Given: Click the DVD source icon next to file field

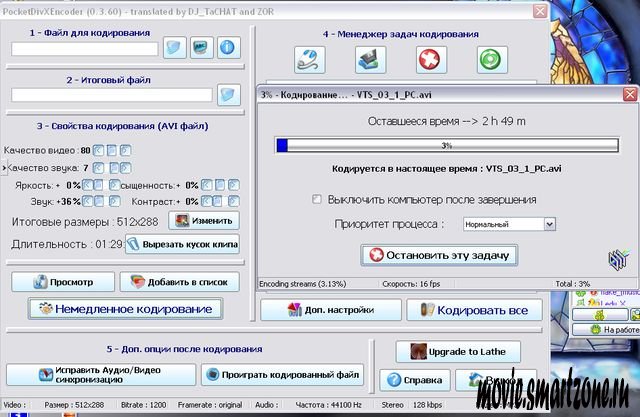Looking at the screenshot, I should click(x=202, y=48).
